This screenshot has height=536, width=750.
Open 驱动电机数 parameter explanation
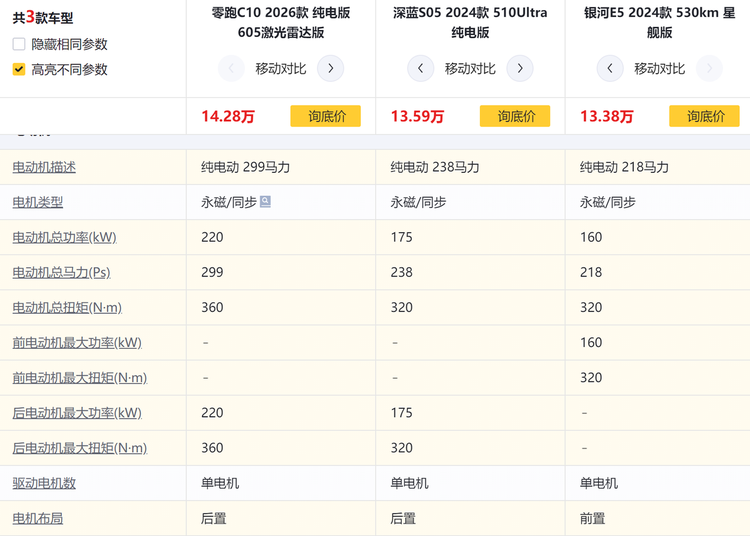point(44,483)
